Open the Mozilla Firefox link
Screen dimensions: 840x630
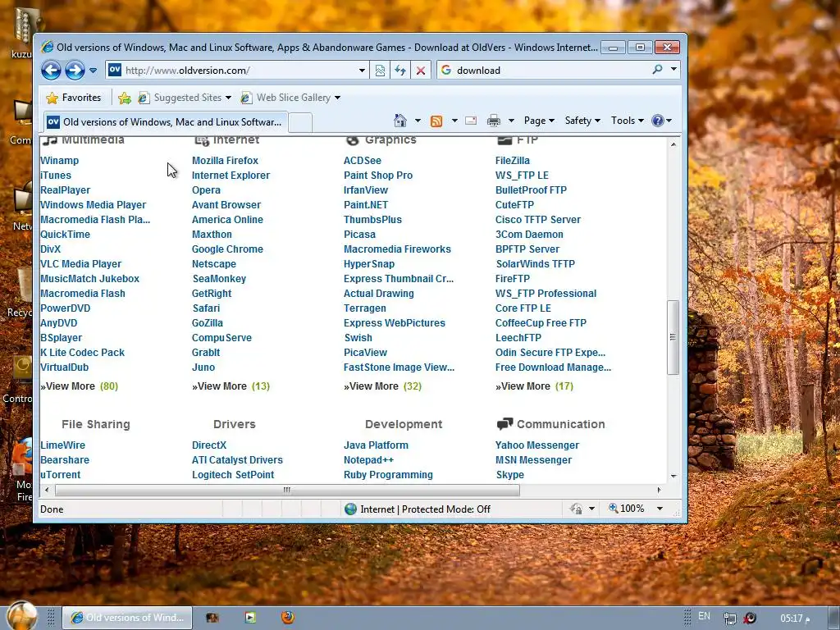(x=225, y=161)
